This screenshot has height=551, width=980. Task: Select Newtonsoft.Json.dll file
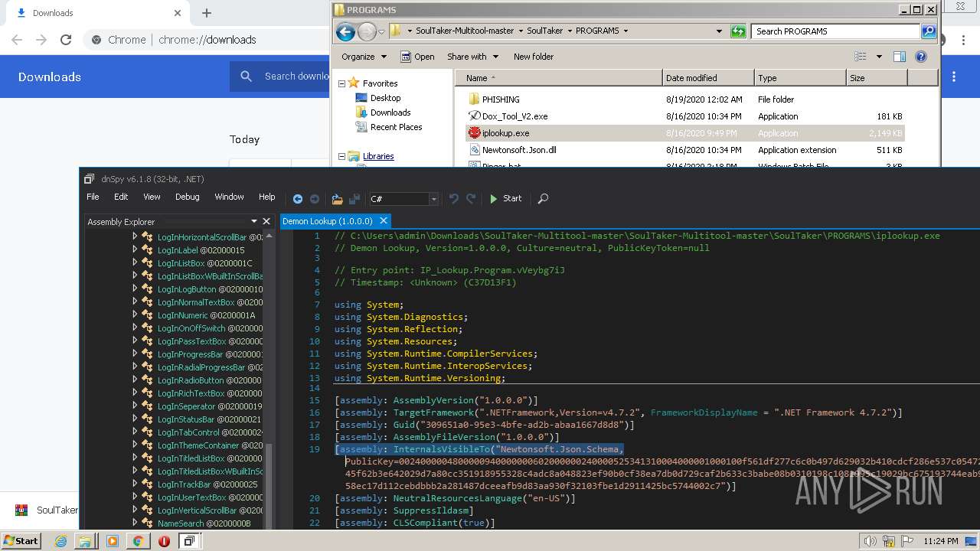(519, 150)
